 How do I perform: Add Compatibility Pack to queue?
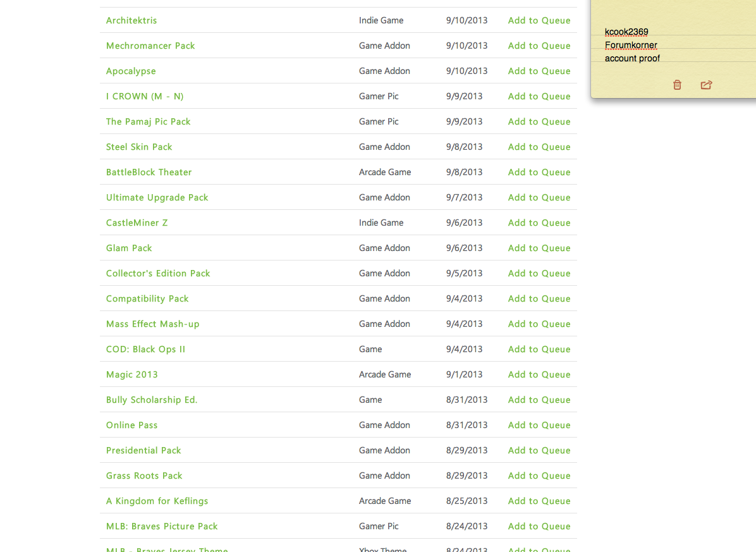click(539, 299)
